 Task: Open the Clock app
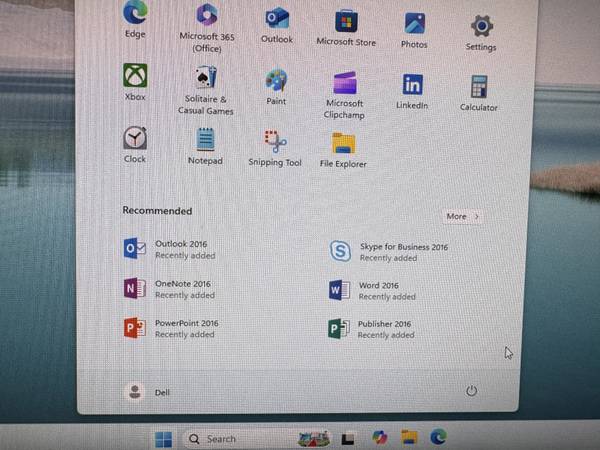coord(135,145)
